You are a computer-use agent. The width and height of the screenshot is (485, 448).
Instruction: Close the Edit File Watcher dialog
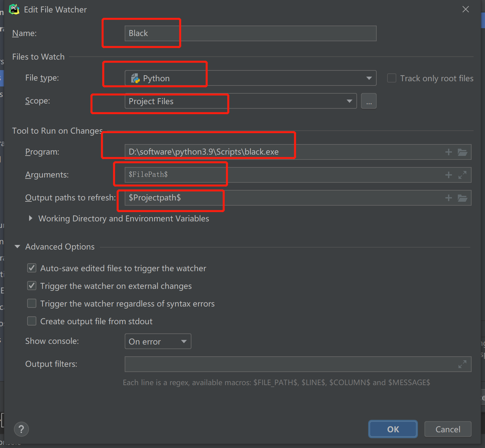click(x=466, y=9)
